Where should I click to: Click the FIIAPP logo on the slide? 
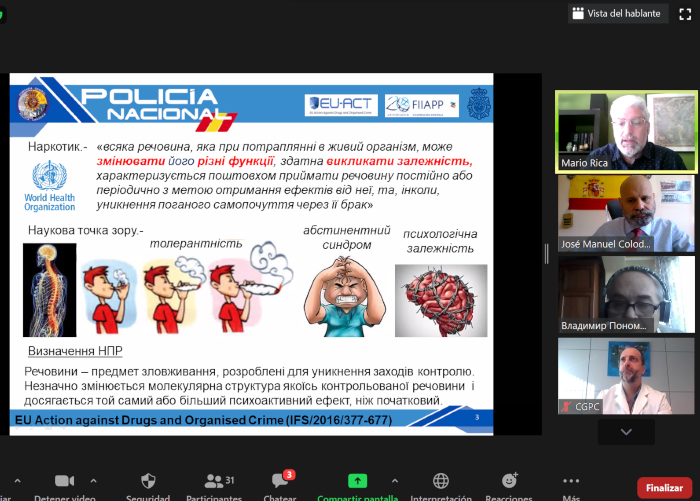point(421,105)
